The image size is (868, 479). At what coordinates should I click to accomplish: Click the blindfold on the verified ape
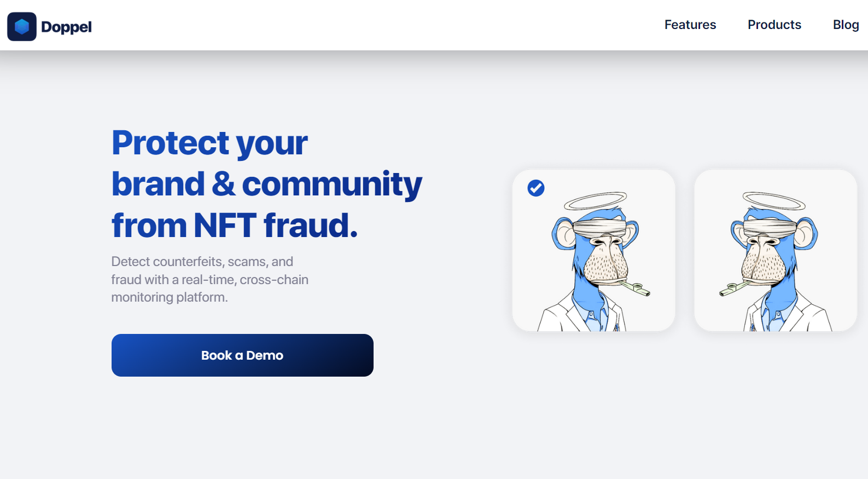[x=599, y=228]
